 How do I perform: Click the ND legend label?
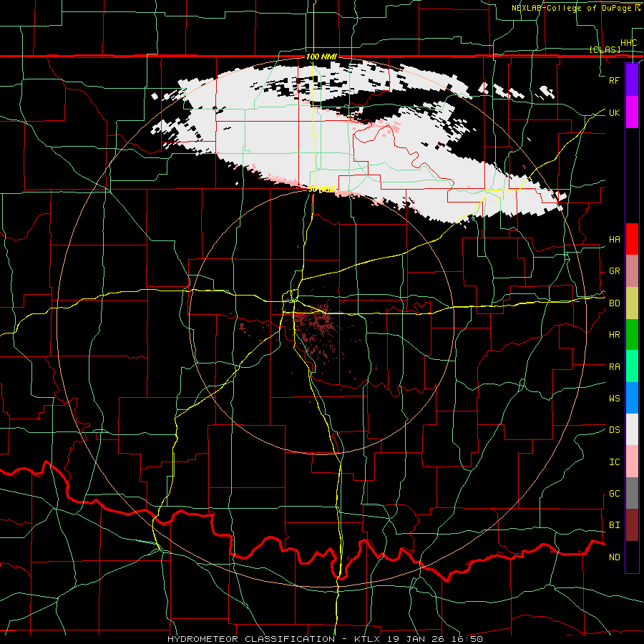614,557
